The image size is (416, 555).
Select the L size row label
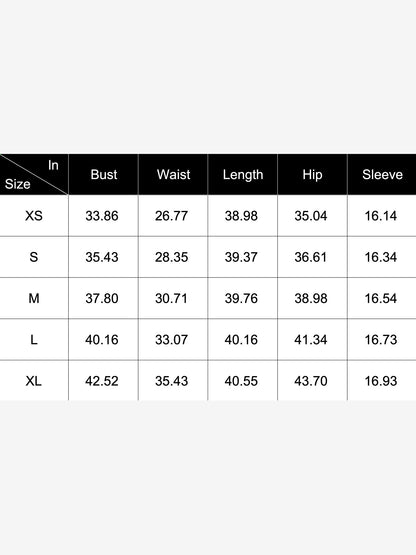point(34,340)
